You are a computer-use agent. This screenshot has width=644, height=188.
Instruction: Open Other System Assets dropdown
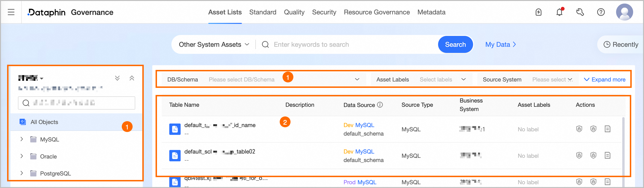[214, 44]
